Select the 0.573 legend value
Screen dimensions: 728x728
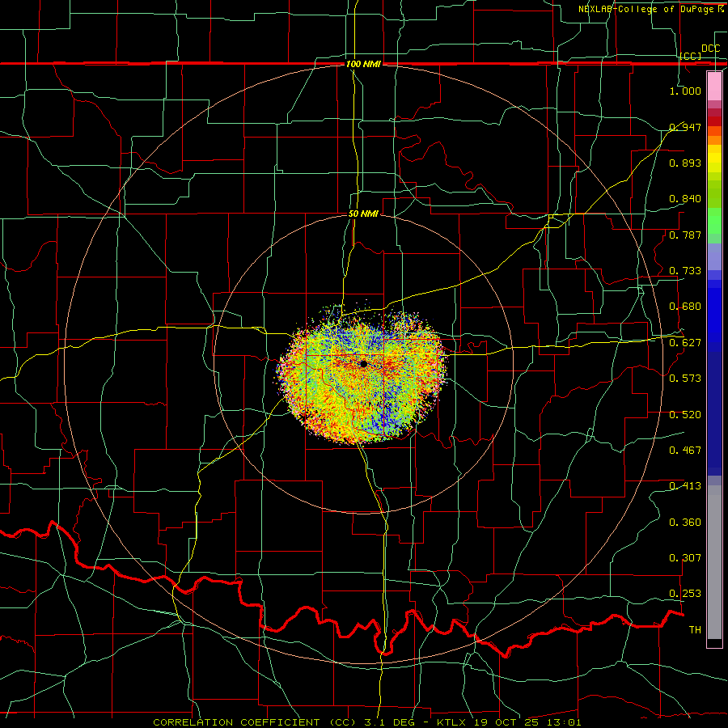(x=685, y=379)
